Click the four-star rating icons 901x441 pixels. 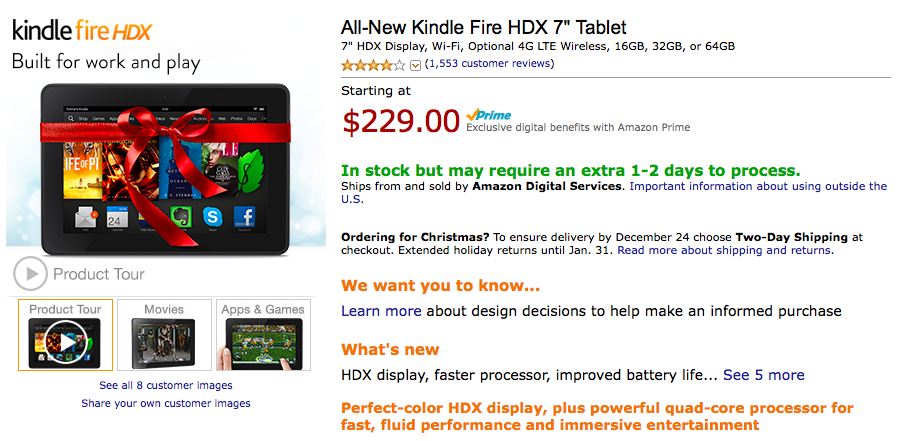[373, 65]
